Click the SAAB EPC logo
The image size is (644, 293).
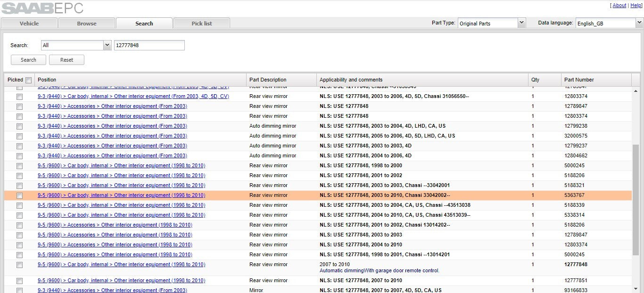point(42,8)
